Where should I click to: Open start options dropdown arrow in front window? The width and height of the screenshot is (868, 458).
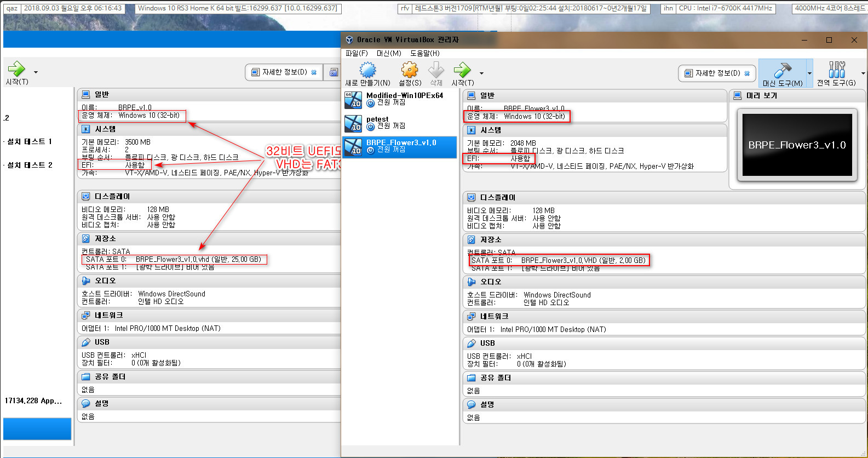pos(481,73)
